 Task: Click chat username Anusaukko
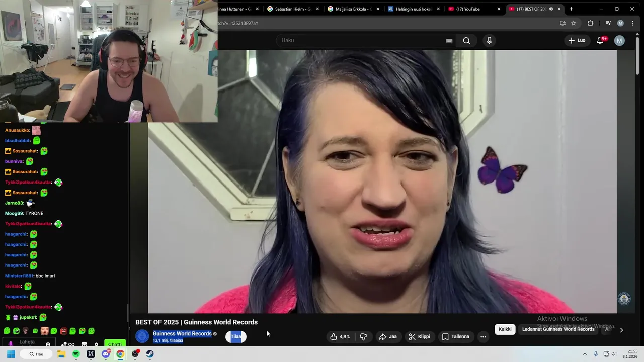18,130
